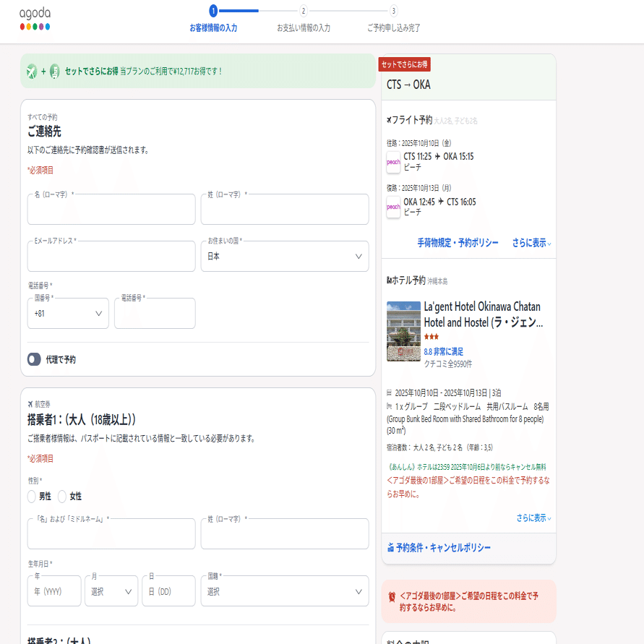This screenshot has height=644, width=644.
Task: Open the +81 country code dropdown
Action: click(x=68, y=313)
